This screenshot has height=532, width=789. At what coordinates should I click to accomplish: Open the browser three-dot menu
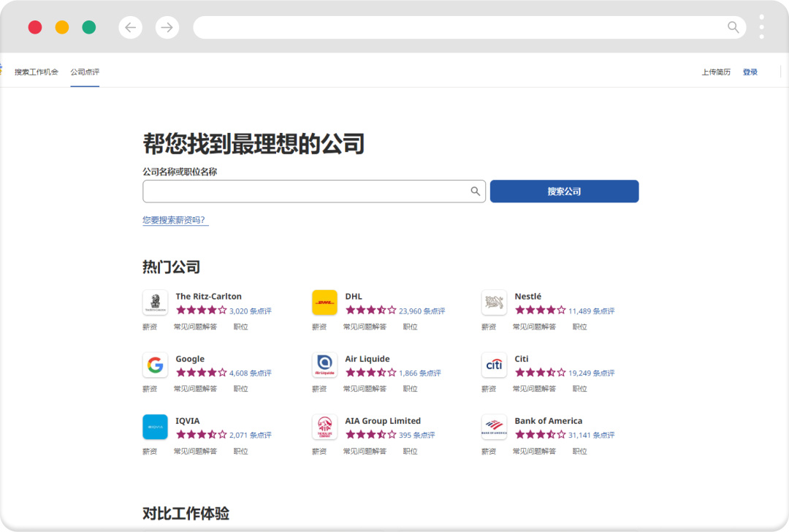(761, 27)
